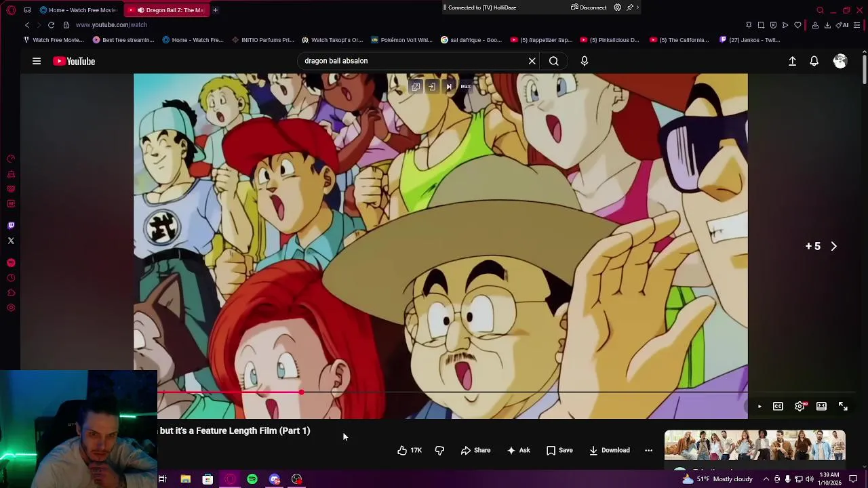This screenshot has height=488, width=868.
Task: Open YouTube notifications bell
Action: (x=814, y=61)
